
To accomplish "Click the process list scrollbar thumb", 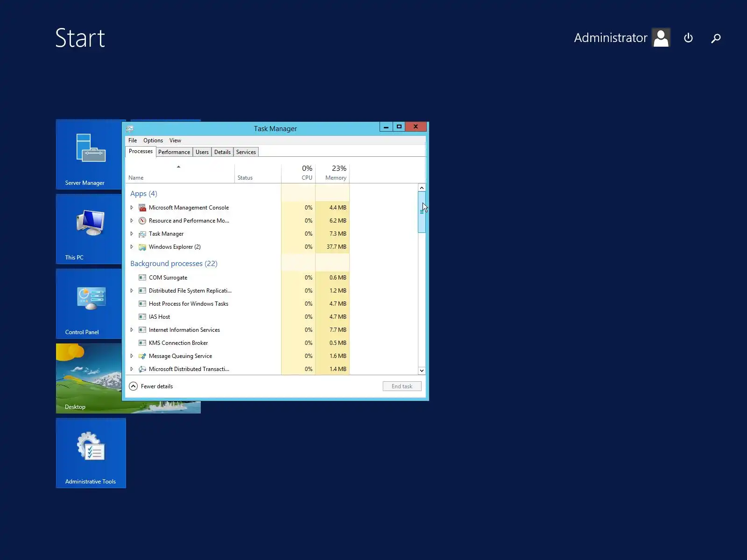I will point(422,212).
